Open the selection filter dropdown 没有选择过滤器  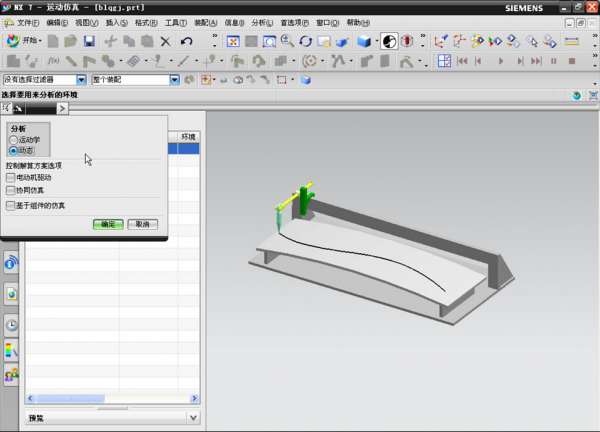(81, 80)
